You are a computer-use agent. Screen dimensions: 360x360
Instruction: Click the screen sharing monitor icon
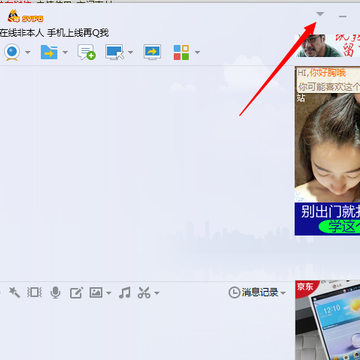coord(152,52)
